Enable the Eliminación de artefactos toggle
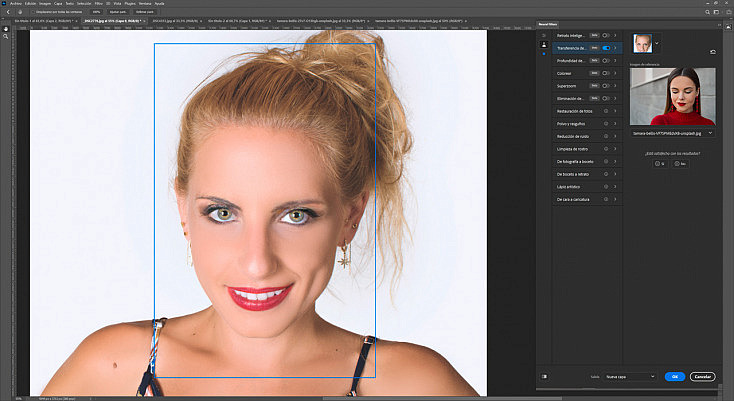734x401 pixels. pos(606,98)
